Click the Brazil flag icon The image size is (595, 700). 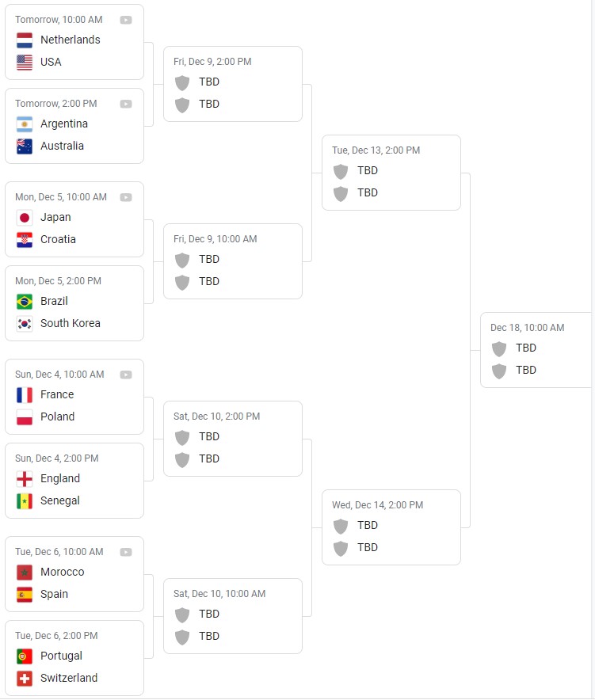coord(25,301)
